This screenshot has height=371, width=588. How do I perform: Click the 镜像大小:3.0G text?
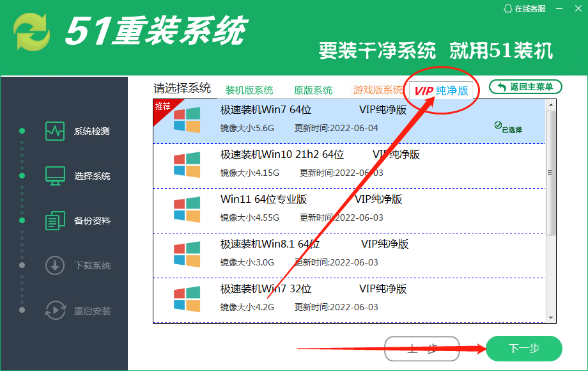tap(247, 262)
